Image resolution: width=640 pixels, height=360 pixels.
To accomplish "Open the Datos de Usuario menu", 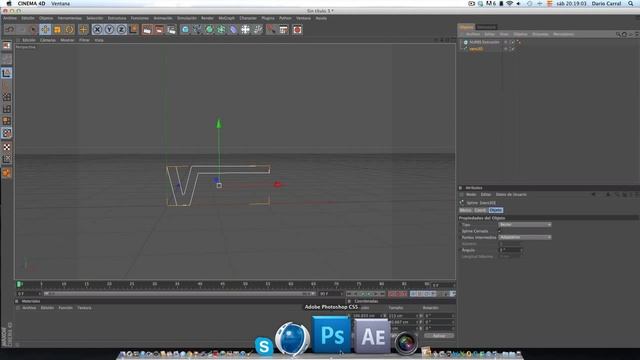I will click(511, 195).
